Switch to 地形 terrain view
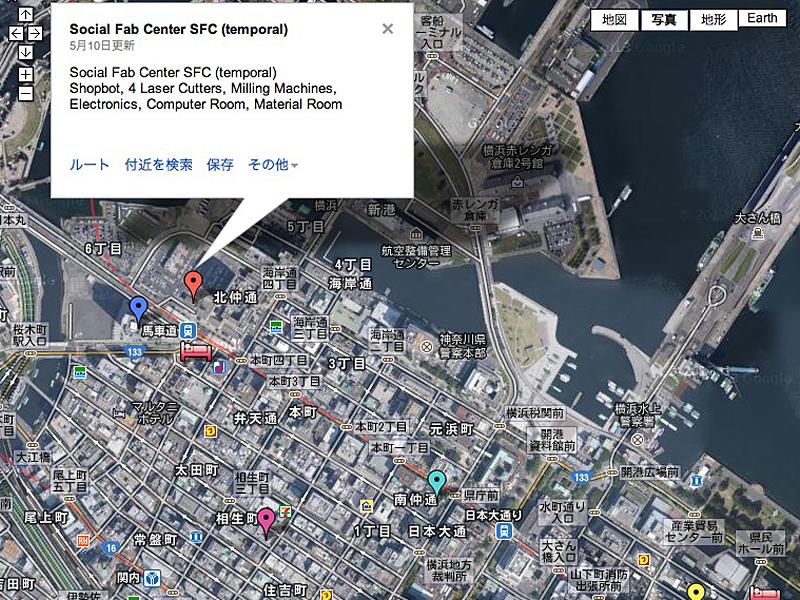Viewport: 800px width, 600px height. point(713,20)
